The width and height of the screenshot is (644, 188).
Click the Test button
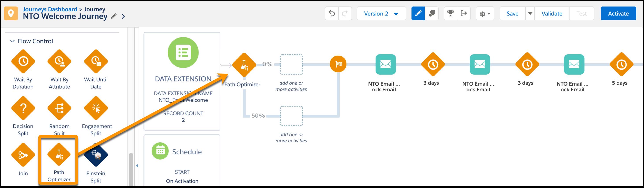581,13
